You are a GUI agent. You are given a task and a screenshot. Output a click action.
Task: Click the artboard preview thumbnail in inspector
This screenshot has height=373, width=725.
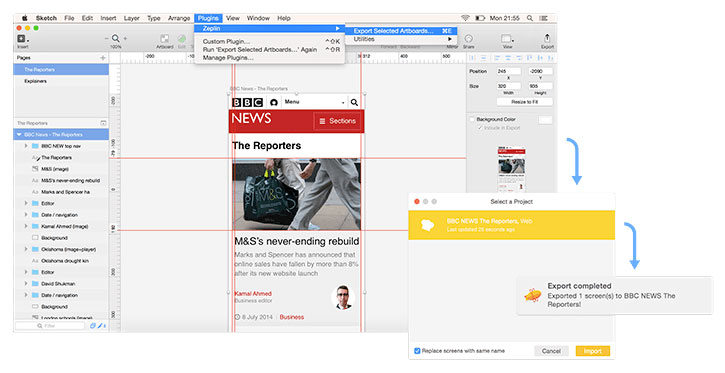[511, 169]
